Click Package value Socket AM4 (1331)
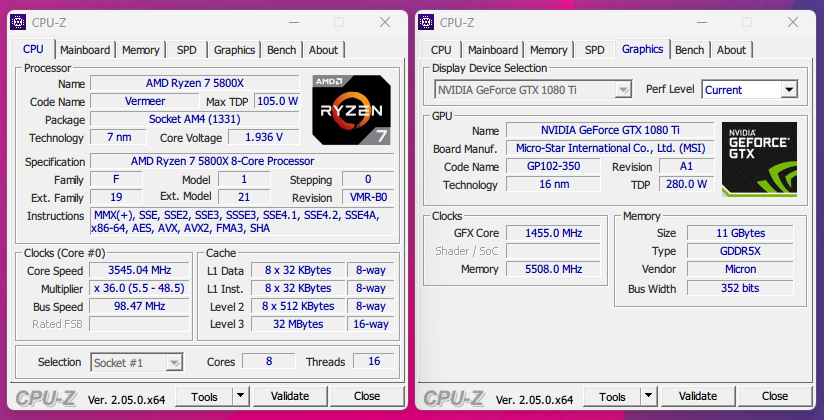This screenshot has height=420, width=824. [x=195, y=119]
